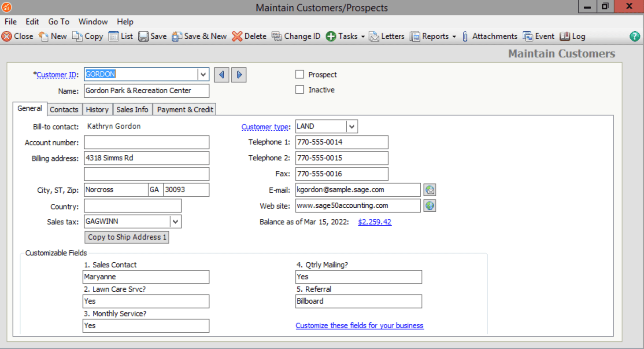This screenshot has height=349, width=644.
Task: Expand Tasks dropdown arrow
Action: pyautogui.click(x=363, y=37)
